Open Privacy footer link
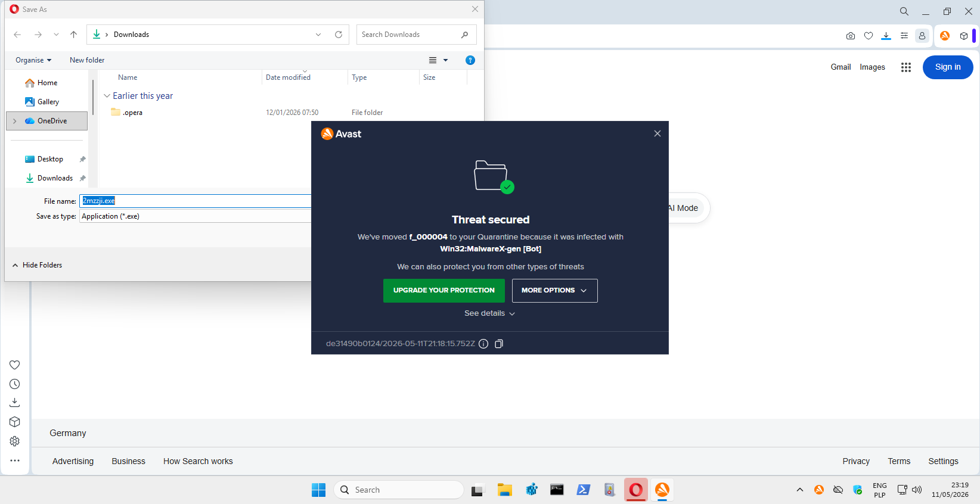Image resolution: width=980 pixels, height=504 pixels. point(856,461)
